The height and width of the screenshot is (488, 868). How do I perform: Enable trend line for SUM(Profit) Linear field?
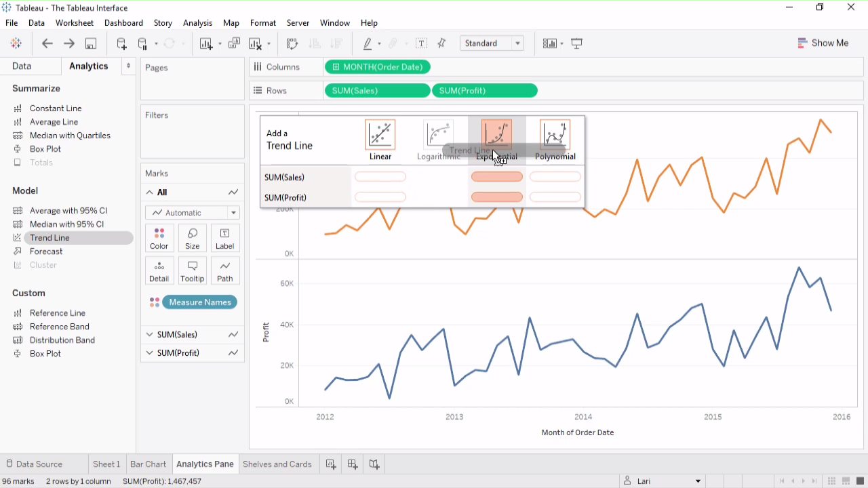(x=380, y=197)
